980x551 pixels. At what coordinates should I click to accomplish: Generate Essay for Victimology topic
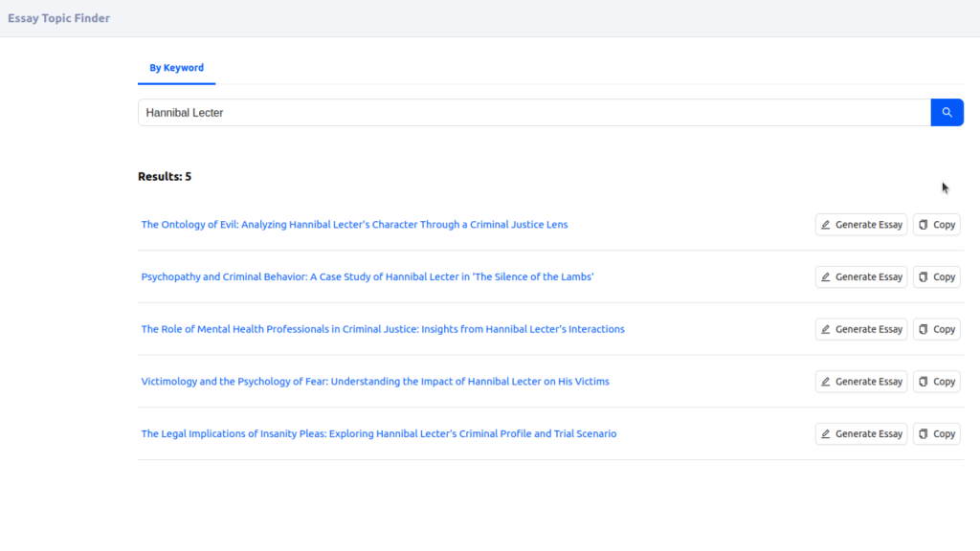coord(861,382)
